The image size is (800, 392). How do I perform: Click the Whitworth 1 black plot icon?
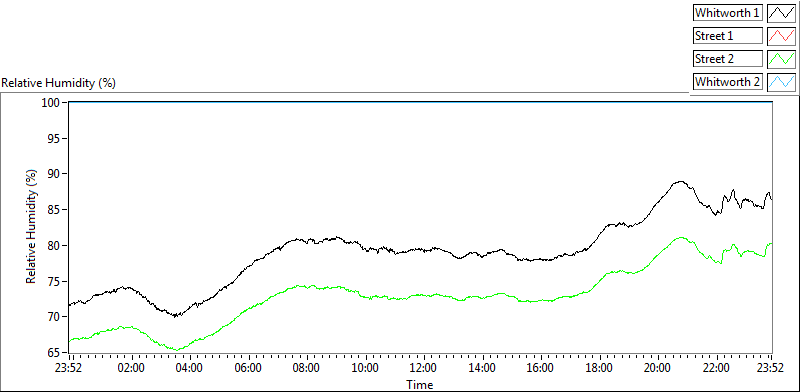[x=782, y=13]
